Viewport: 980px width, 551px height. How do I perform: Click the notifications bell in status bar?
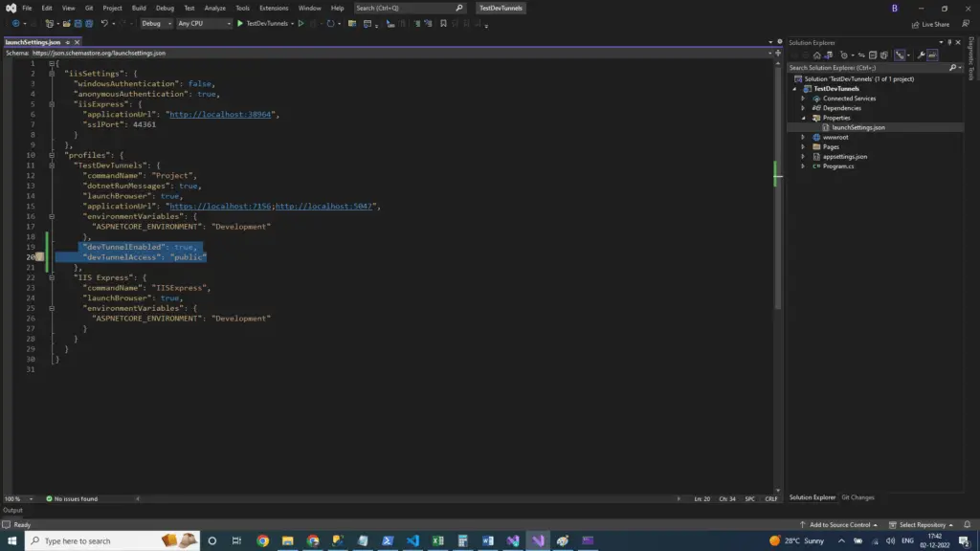click(x=967, y=525)
